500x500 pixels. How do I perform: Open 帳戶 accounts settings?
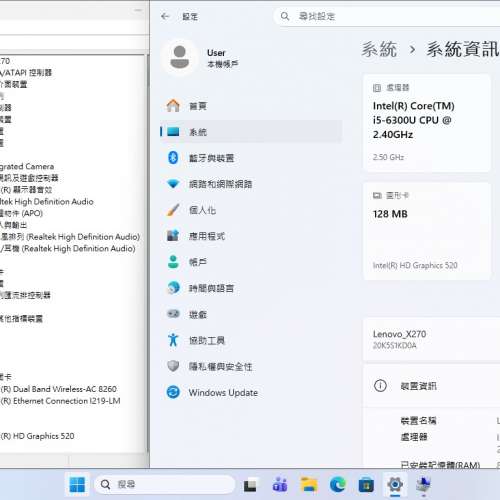tap(251, 262)
